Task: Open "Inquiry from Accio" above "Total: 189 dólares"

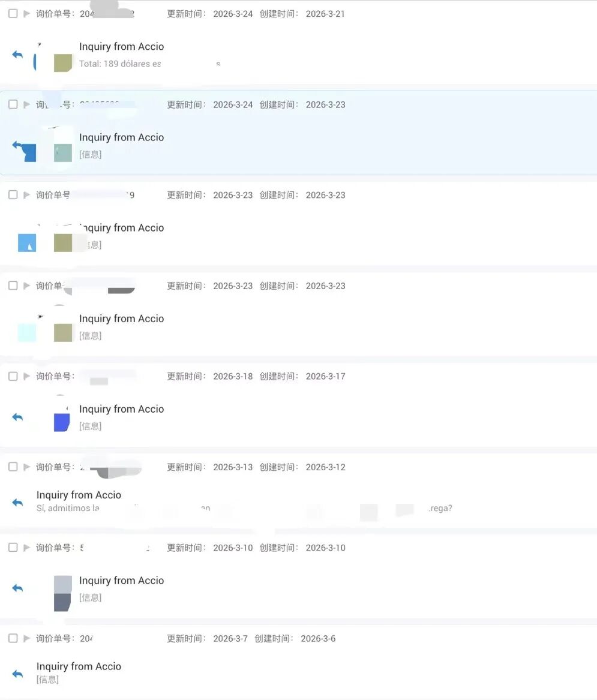Action: [x=121, y=46]
